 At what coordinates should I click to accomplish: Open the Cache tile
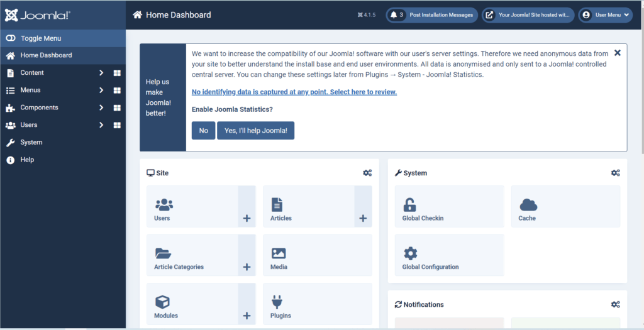pos(565,206)
